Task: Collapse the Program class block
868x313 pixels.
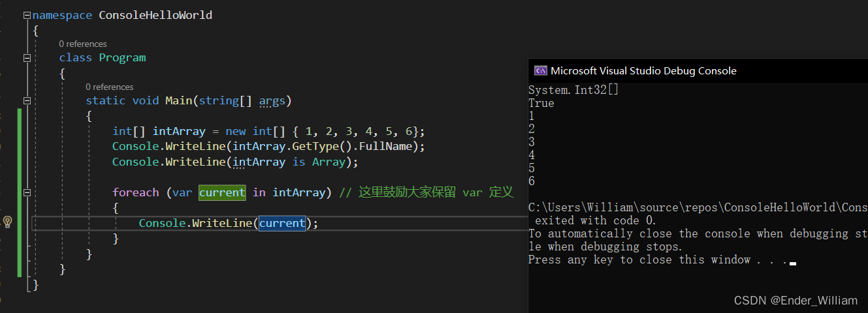Action: tap(27, 58)
